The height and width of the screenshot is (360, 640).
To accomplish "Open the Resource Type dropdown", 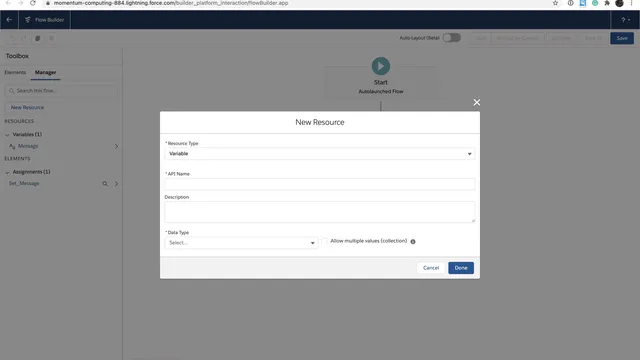I will click(x=320, y=154).
